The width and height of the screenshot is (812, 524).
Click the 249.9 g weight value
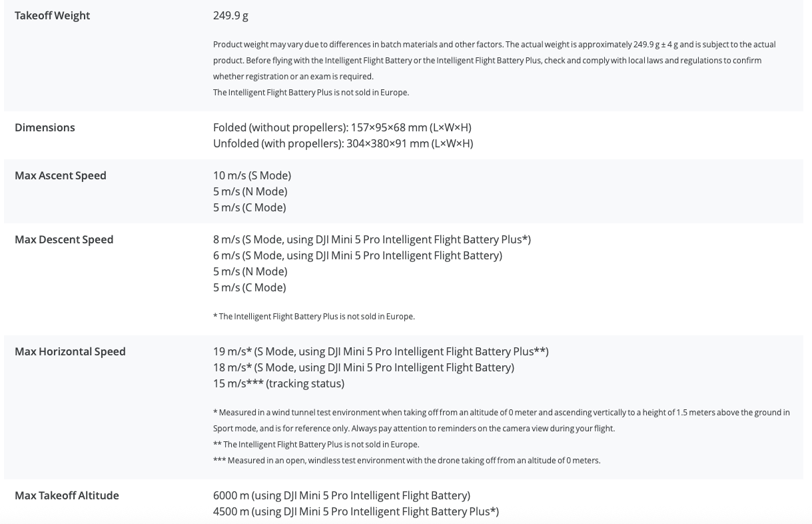[230, 15]
